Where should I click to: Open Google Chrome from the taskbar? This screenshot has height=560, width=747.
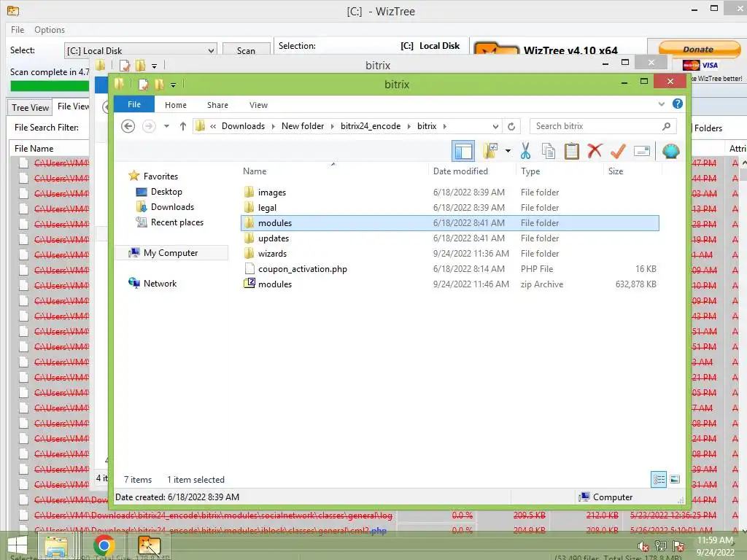point(104,545)
